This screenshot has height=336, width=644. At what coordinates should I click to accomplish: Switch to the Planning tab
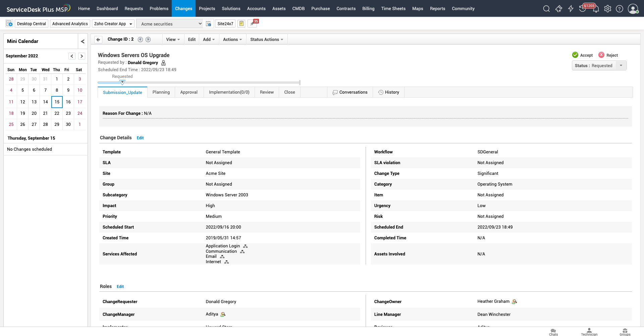coord(161,92)
